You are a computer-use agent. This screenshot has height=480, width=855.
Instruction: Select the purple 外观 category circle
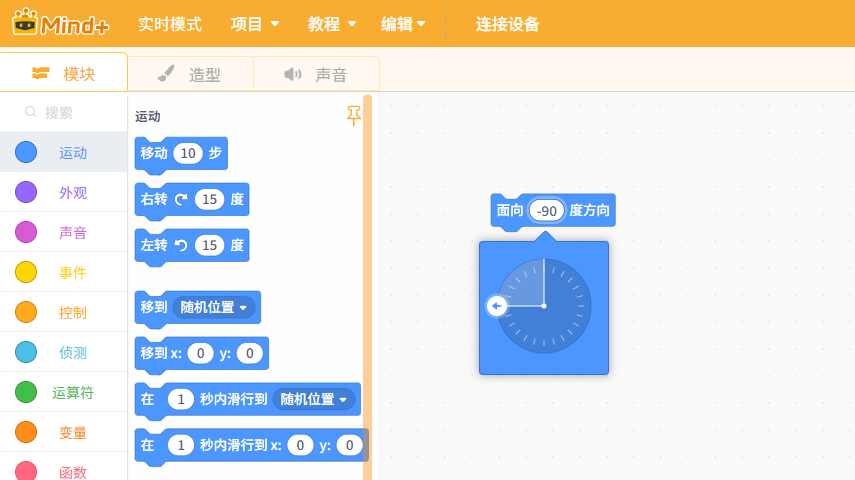26,192
